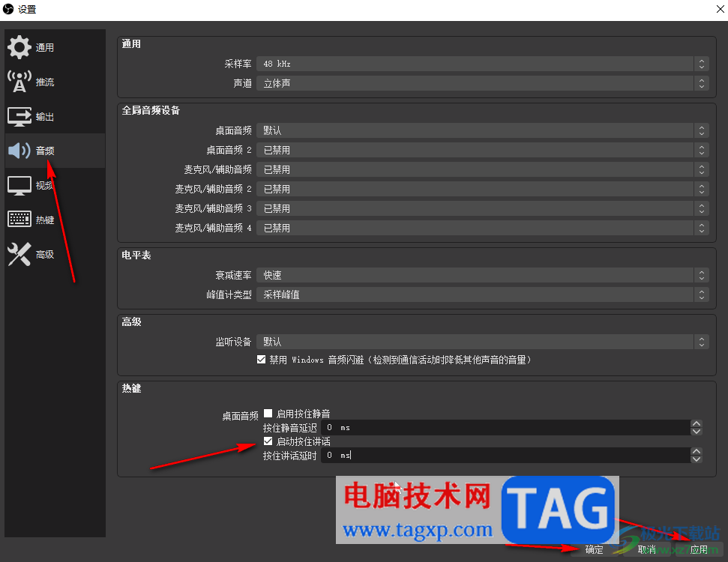Switch to the 音频 tab label
The image size is (728, 562).
[x=44, y=151]
